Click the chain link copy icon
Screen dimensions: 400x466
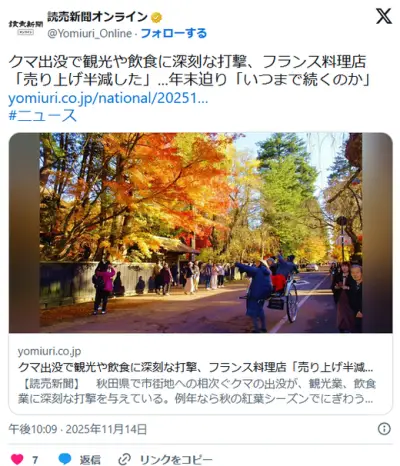[x=124, y=459]
